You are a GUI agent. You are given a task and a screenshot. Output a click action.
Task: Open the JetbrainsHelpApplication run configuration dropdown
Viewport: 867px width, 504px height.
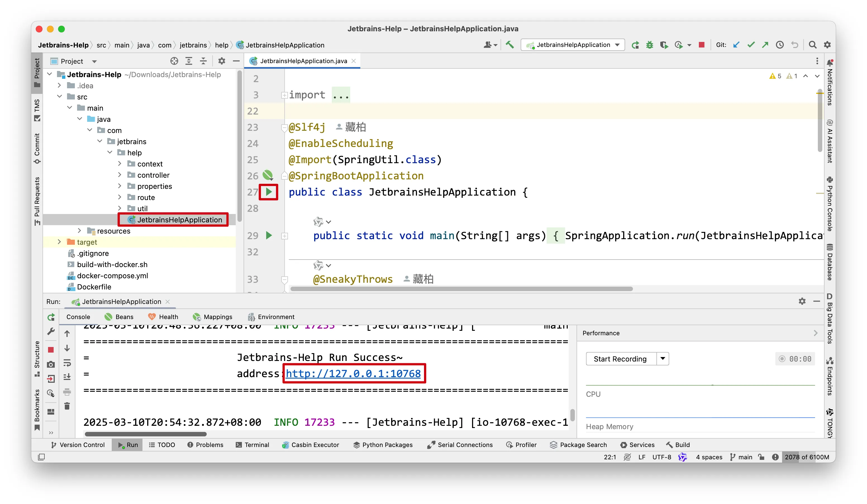point(573,45)
